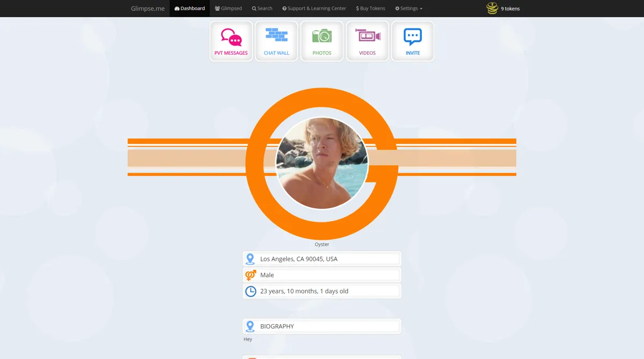Click the username Oyster below photo
644x359 pixels.
[322, 244]
